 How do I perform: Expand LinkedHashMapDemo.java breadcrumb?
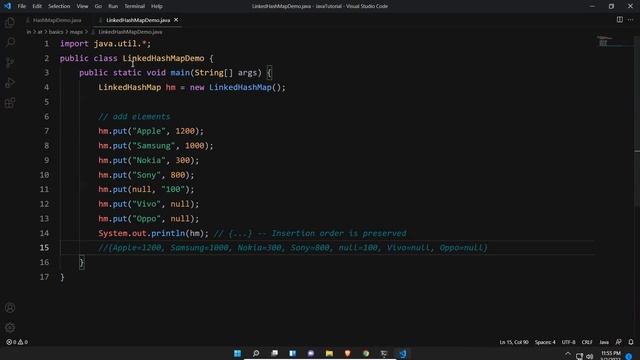[x=130, y=32]
